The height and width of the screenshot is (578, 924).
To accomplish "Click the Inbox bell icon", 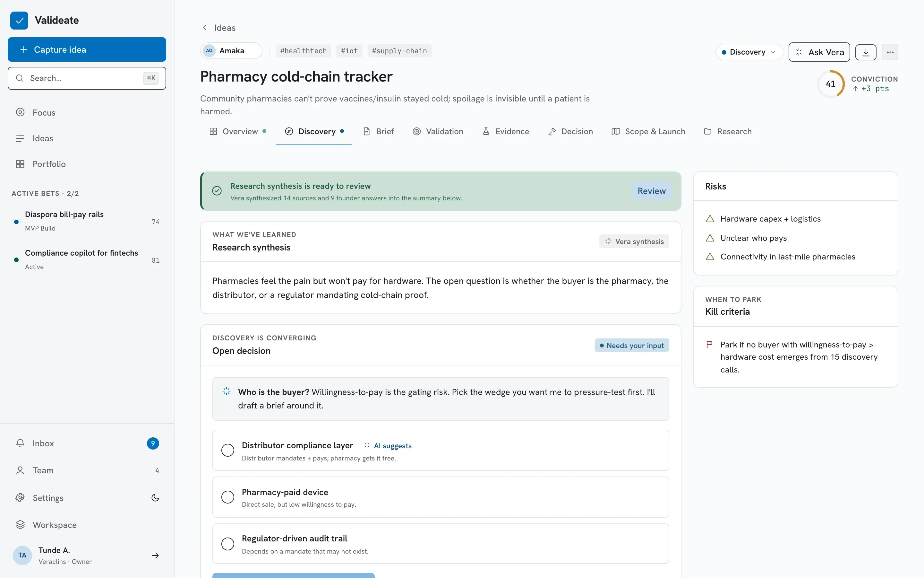I will point(20,443).
